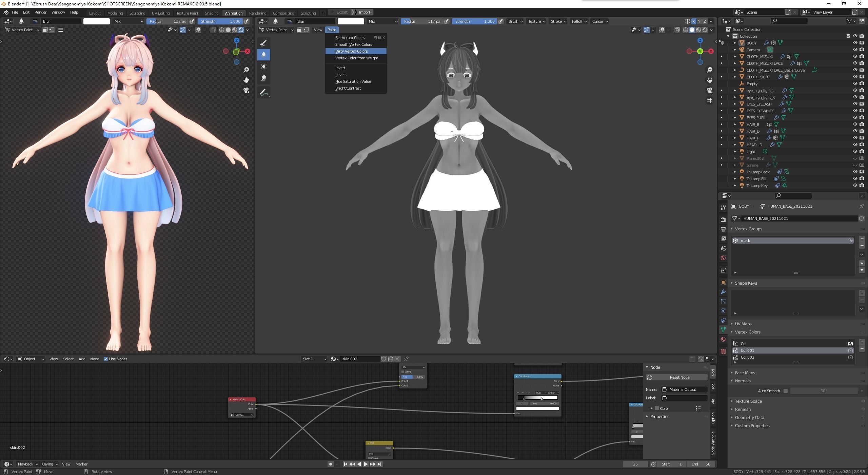Screen dimensions: 868x475
Task: Switch to the Shading workspace tab
Action: [212, 13]
